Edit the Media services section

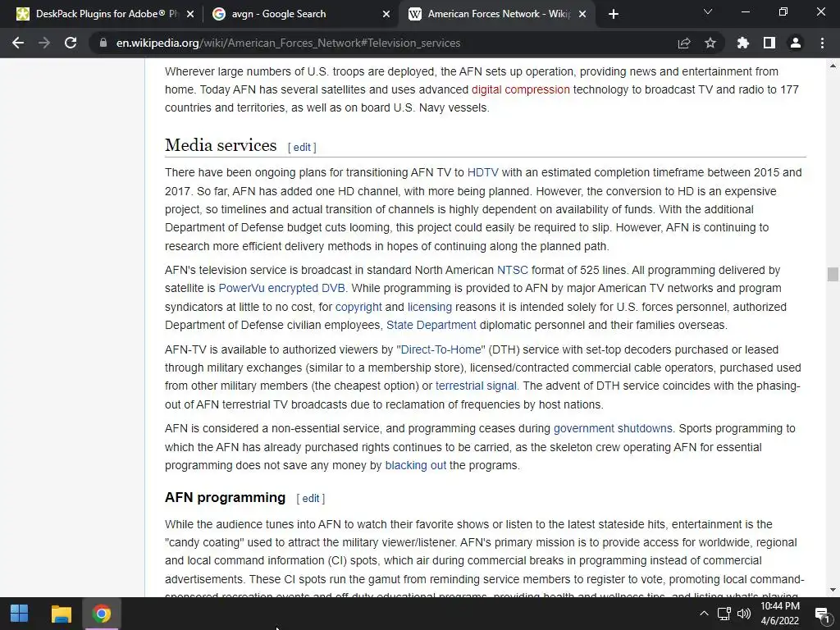(302, 148)
